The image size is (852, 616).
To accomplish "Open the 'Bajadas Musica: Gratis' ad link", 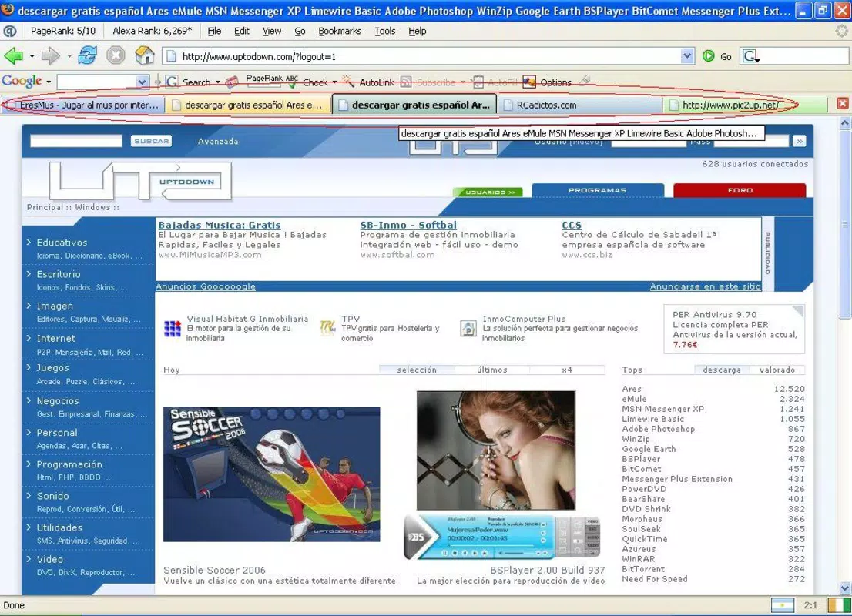I will (x=220, y=225).
